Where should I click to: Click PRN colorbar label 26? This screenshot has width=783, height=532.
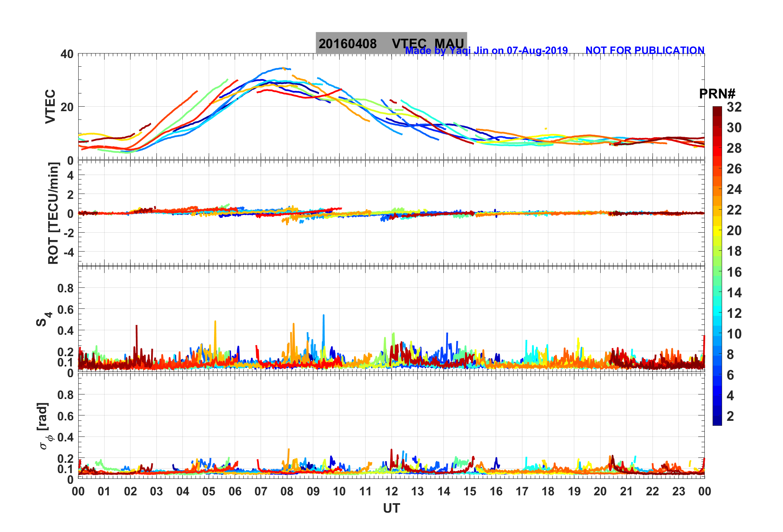[x=734, y=169]
